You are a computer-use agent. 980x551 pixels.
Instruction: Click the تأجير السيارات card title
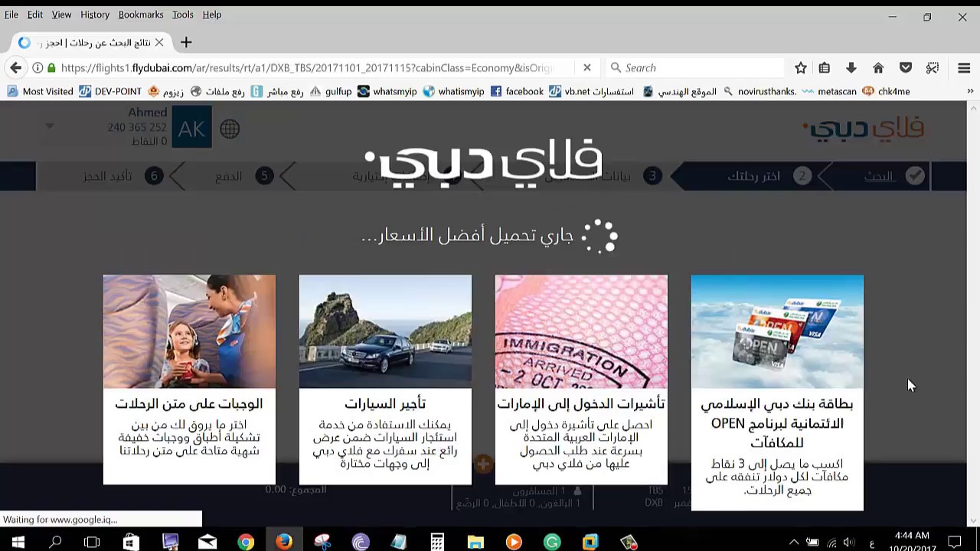point(385,403)
